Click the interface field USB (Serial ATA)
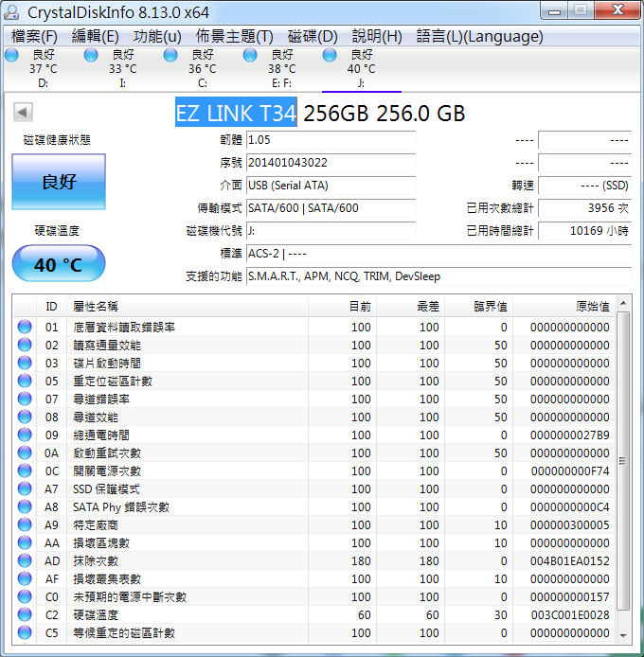 [331, 186]
